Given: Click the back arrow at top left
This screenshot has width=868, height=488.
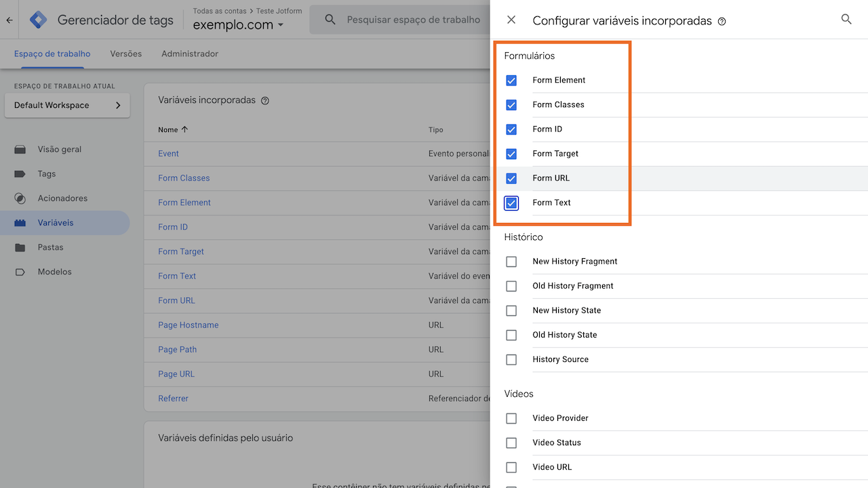Looking at the screenshot, I should (9, 20).
